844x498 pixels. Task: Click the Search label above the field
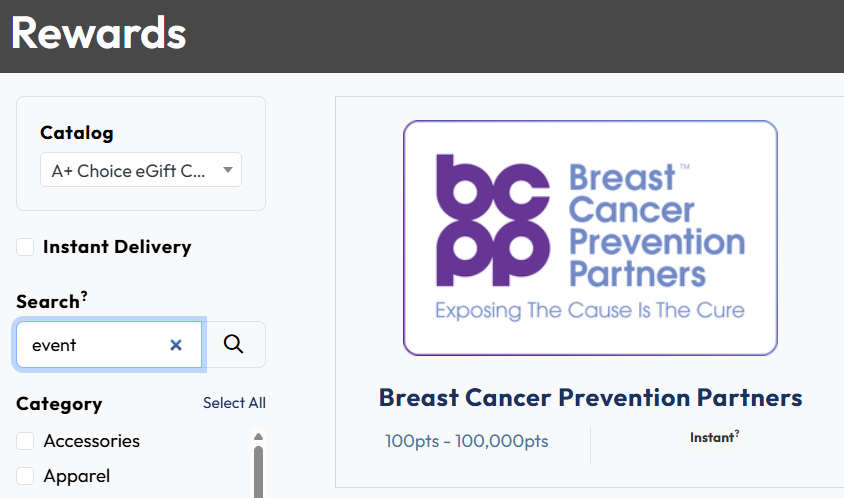click(47, 301)
